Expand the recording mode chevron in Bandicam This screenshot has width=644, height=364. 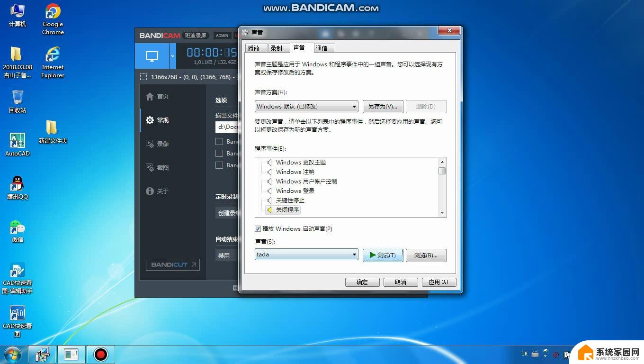[172, 56]
